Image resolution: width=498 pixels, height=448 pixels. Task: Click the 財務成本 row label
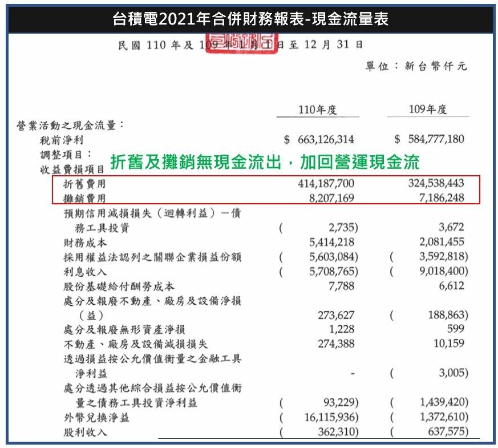(85, 243)
